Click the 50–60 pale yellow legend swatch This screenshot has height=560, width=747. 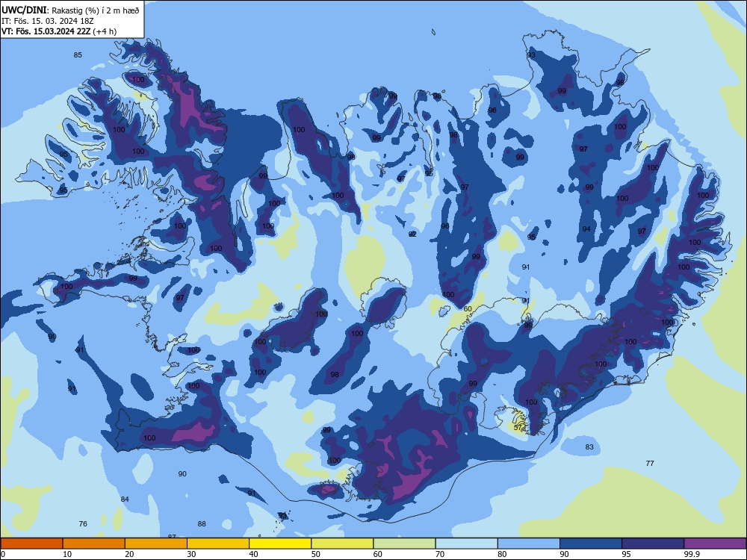pos(342,544)
